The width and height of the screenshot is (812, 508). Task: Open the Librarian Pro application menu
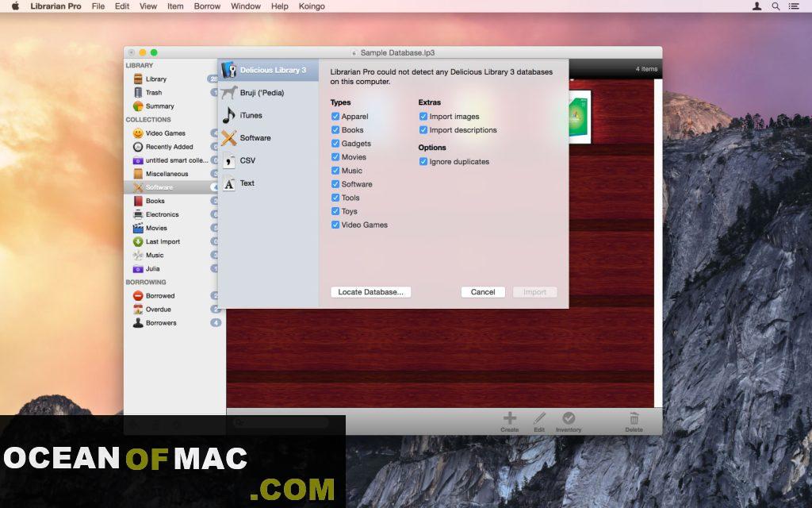tap(56, 6)
